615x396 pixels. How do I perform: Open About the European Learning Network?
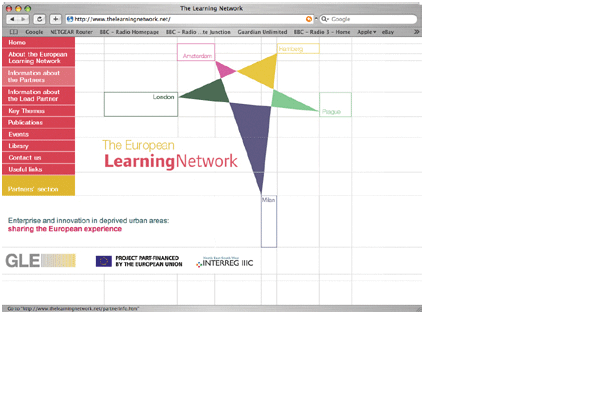pyautogui.click(x=38, y=58)
